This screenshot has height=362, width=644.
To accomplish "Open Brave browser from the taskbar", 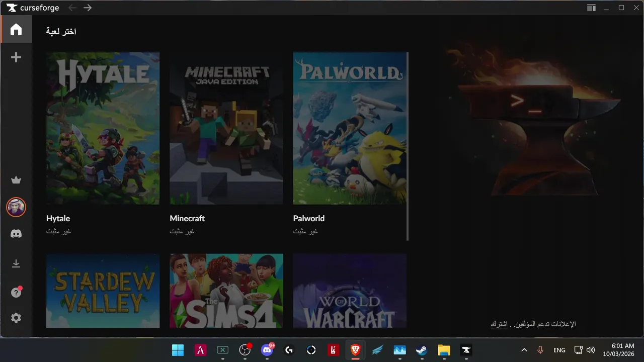I will [x=355, y=350].
